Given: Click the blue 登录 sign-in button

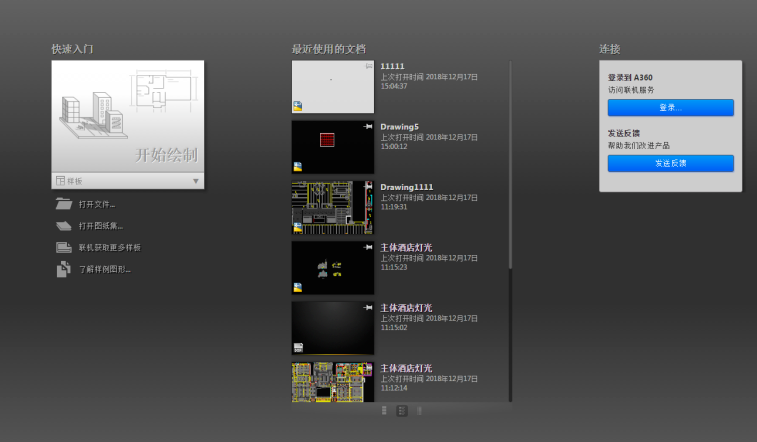Looking at the screenshot, I should (671, 108).
